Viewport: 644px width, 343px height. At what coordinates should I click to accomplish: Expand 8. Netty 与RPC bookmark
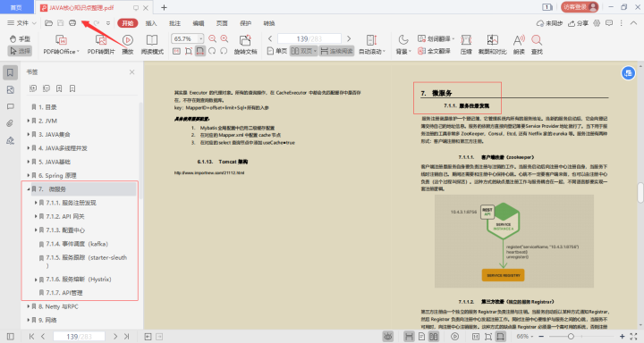(x=29, y=306)
